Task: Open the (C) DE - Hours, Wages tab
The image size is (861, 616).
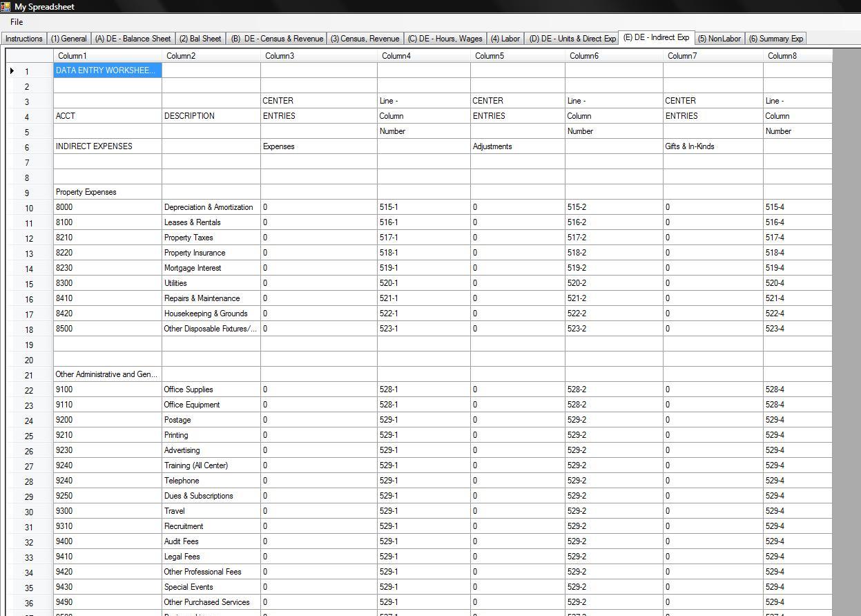Action: [445, 39]
